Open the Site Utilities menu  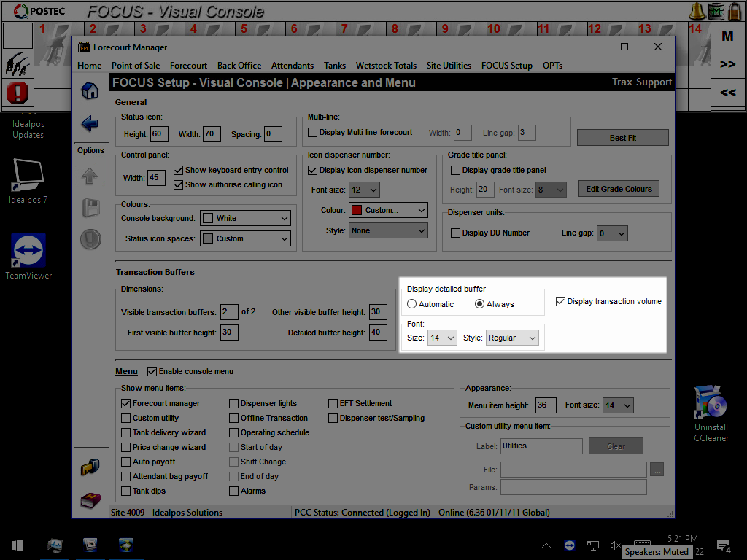[x=449, y=65]
